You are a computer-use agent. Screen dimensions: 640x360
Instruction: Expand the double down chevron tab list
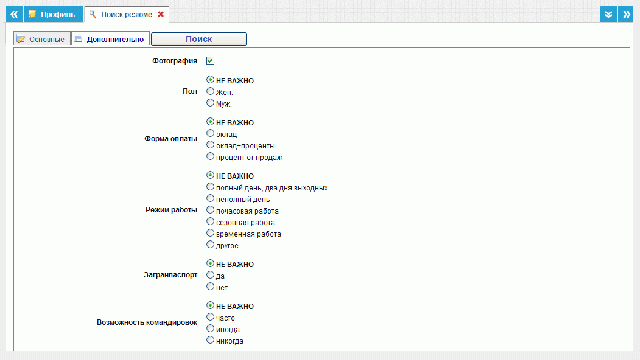(x=608, y=14)
